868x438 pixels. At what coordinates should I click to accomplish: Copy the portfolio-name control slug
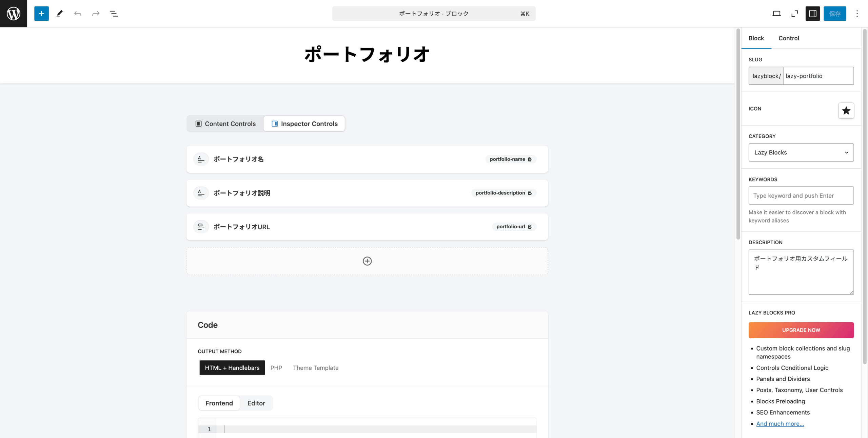point(529,159)
